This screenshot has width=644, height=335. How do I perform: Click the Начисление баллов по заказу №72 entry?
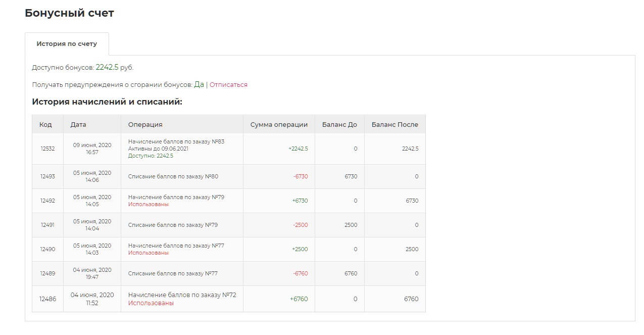[x=182, y=295]
